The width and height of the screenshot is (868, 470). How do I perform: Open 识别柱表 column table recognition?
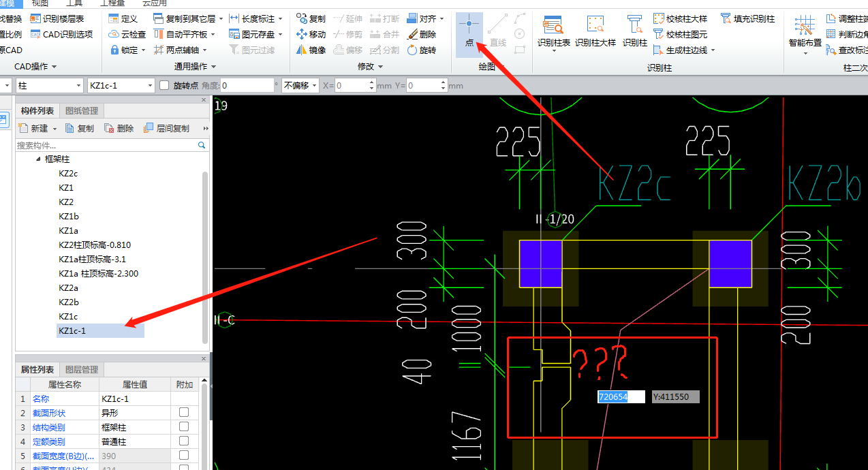tap(553, 33)
